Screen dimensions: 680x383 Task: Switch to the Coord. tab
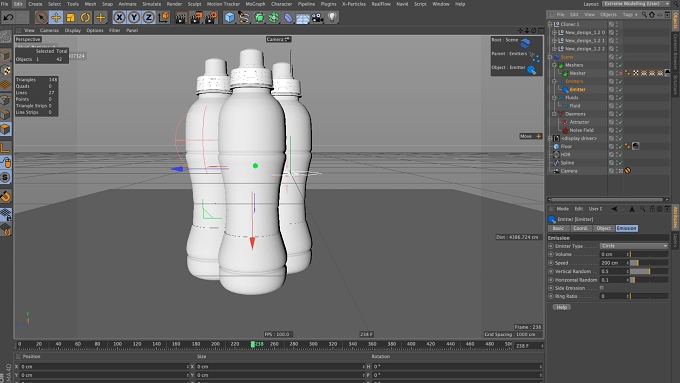(580, 228)
